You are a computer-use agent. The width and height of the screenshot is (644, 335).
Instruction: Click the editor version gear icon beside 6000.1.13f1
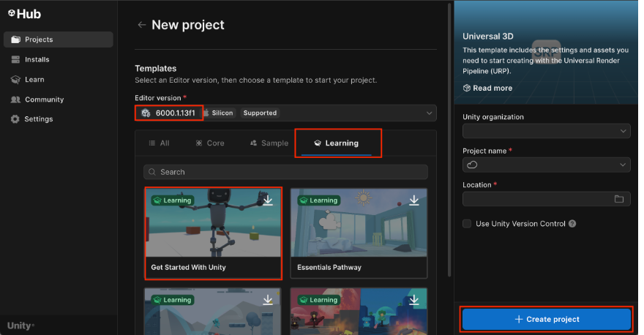point(146,113)
